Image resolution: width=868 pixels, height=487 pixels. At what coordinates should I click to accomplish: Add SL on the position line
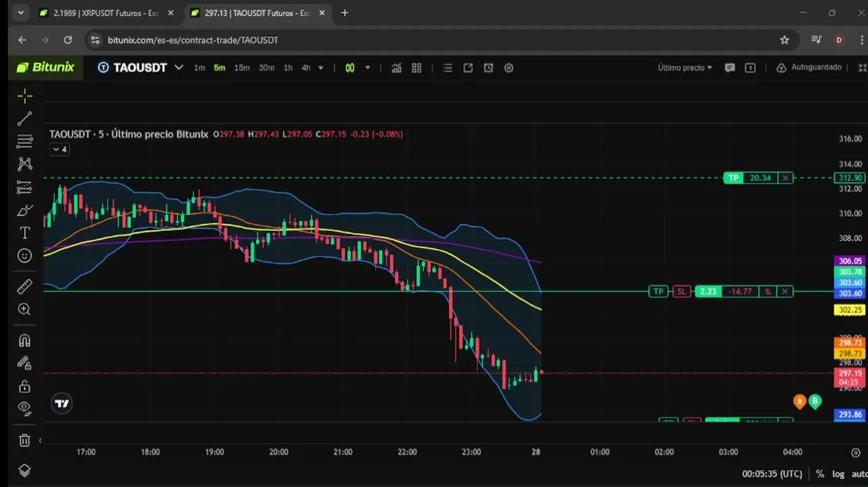(681, 292)
